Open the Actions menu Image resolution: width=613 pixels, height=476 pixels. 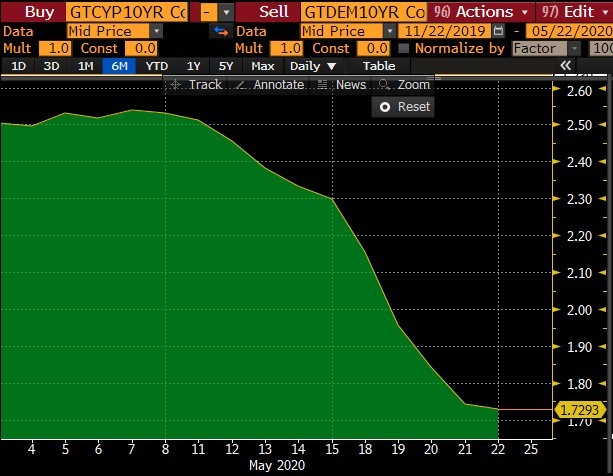pos(475,12)
